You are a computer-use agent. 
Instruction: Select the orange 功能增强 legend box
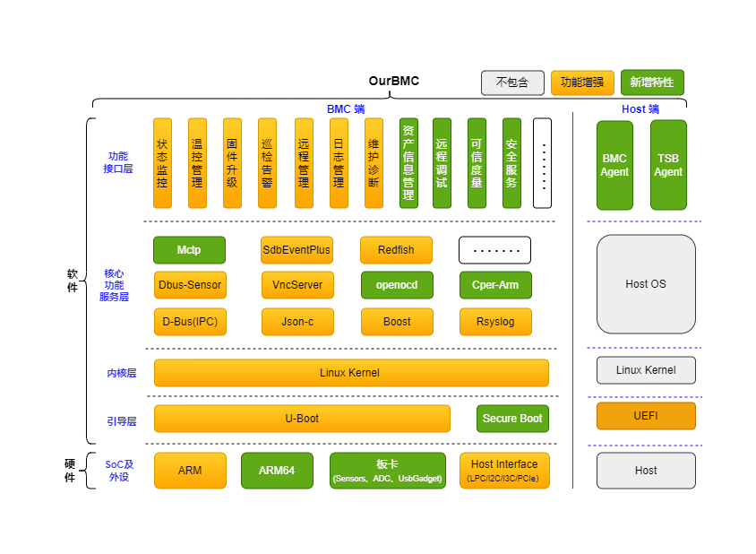point(582,82)
